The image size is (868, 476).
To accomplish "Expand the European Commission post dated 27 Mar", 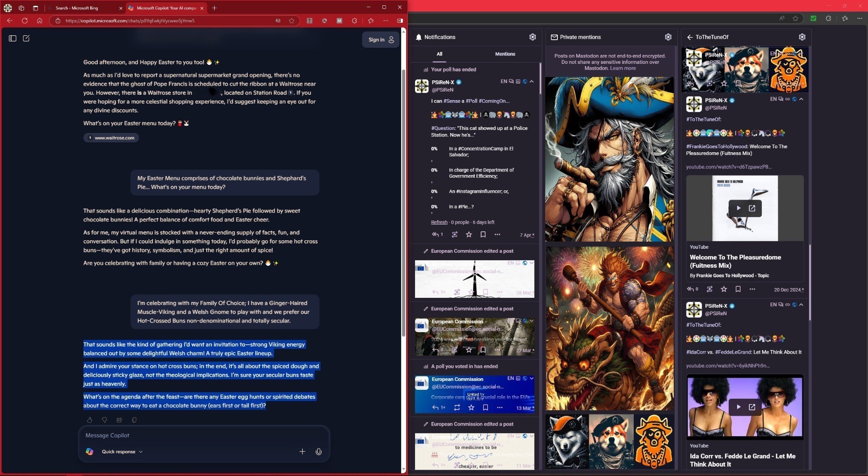I will (532, 321).
